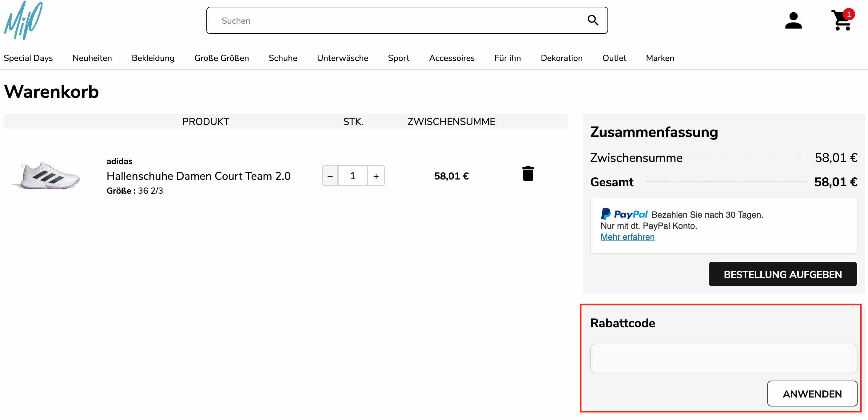Viewport: 868px width, 420px height.
Task: Focus the Rabattcode input field
Action: [x=723, y=358]
